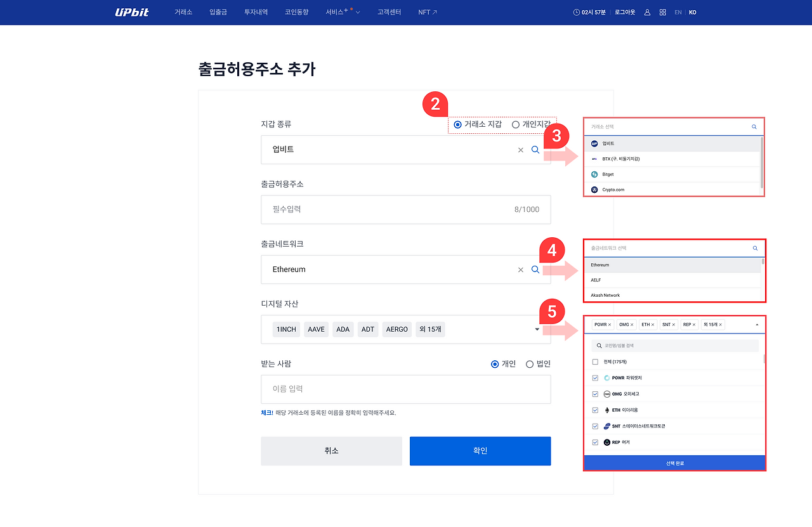Collapse the asset panel with up arrow

pyautogui.click(x=757, y=325)
